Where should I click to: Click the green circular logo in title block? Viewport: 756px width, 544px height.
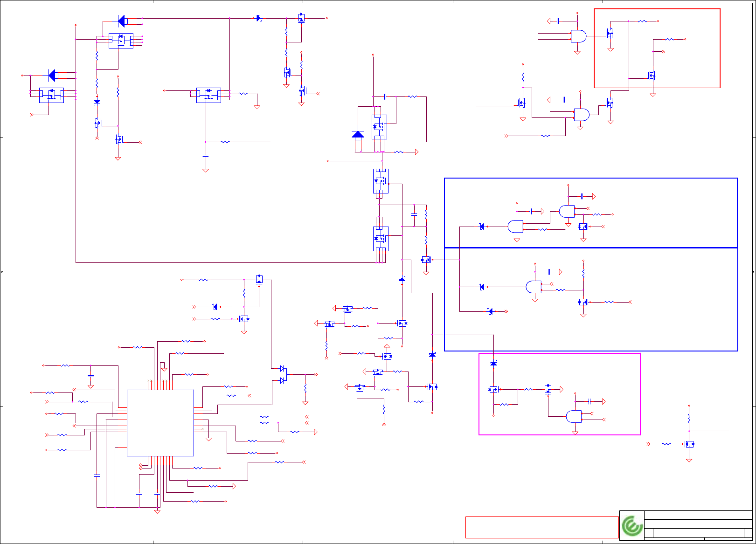632,526
